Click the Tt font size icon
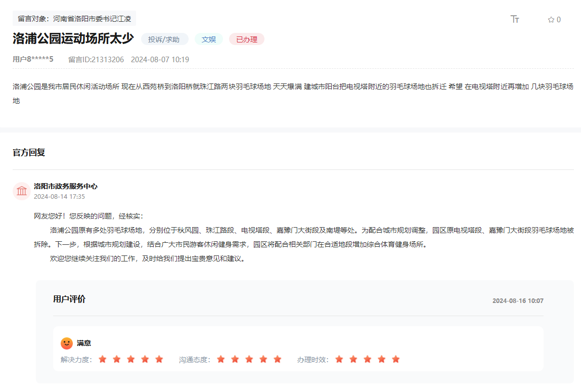Image resolution: width=581 pixels, height=392 pixels. [515, 18]
